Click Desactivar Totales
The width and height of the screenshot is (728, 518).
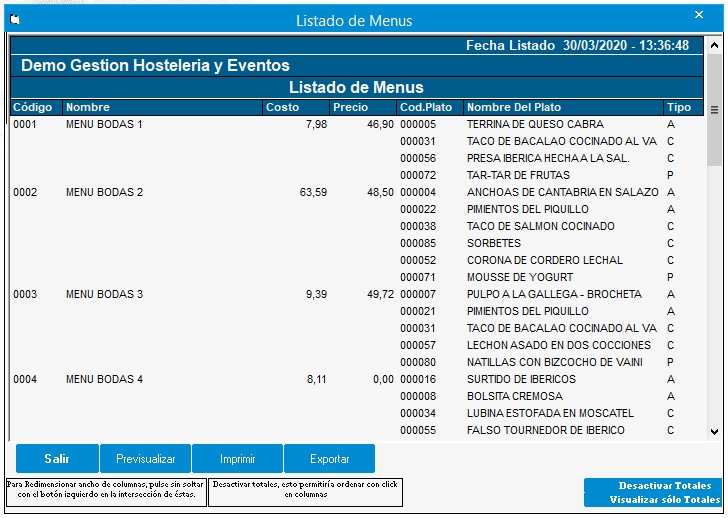664,486
